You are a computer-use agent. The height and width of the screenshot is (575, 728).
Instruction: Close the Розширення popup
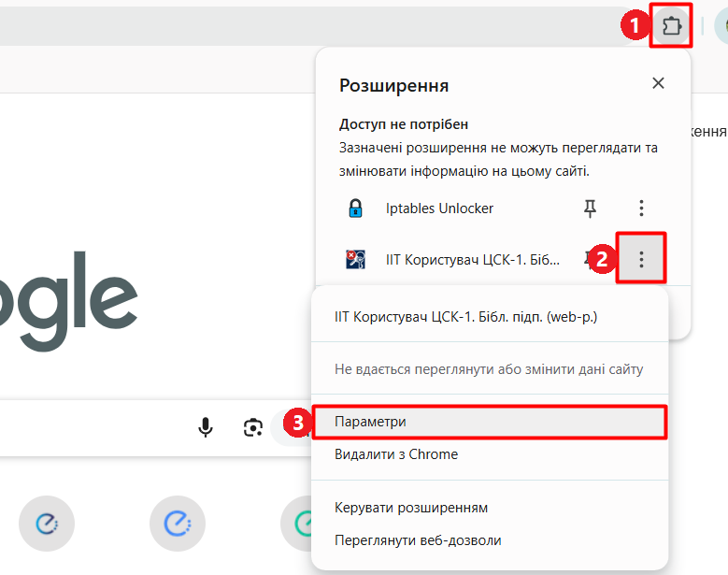[x=658, y=83]
